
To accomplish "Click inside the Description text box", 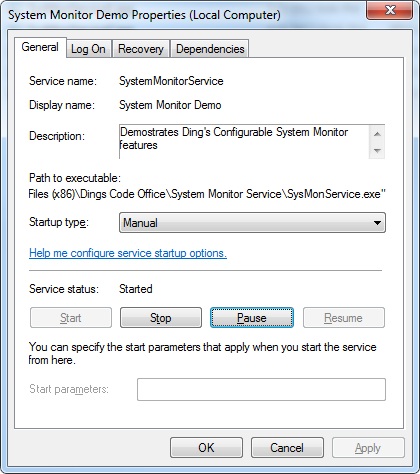I will [244, 142].
